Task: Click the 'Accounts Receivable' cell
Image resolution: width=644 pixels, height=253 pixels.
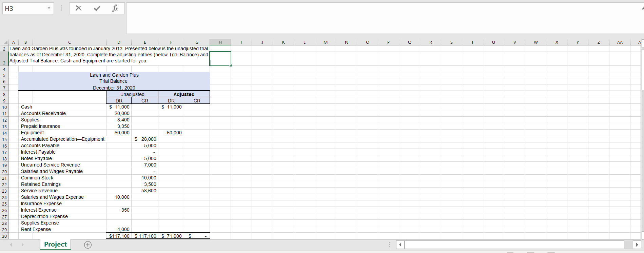Action: pyautogui.click(x=43, y=113)
